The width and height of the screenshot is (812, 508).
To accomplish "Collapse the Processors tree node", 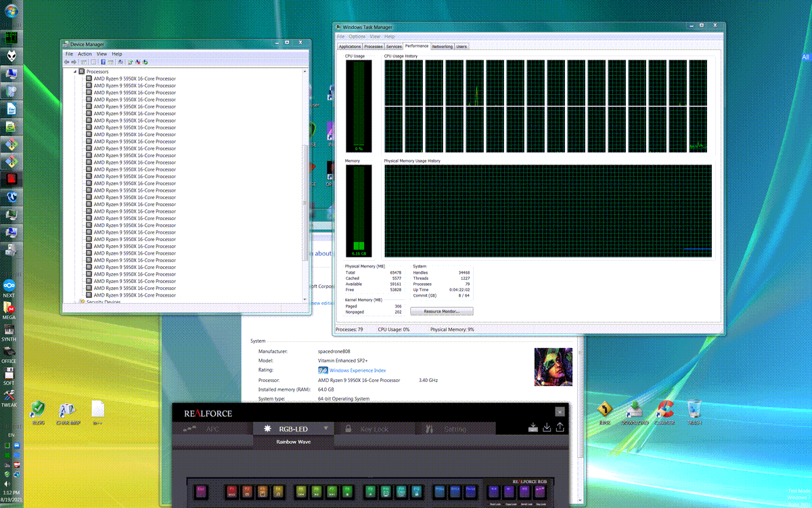I will 75,71.
